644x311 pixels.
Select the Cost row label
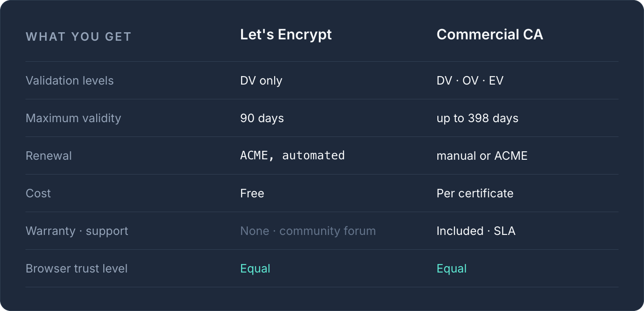click(x=38, y=193)
